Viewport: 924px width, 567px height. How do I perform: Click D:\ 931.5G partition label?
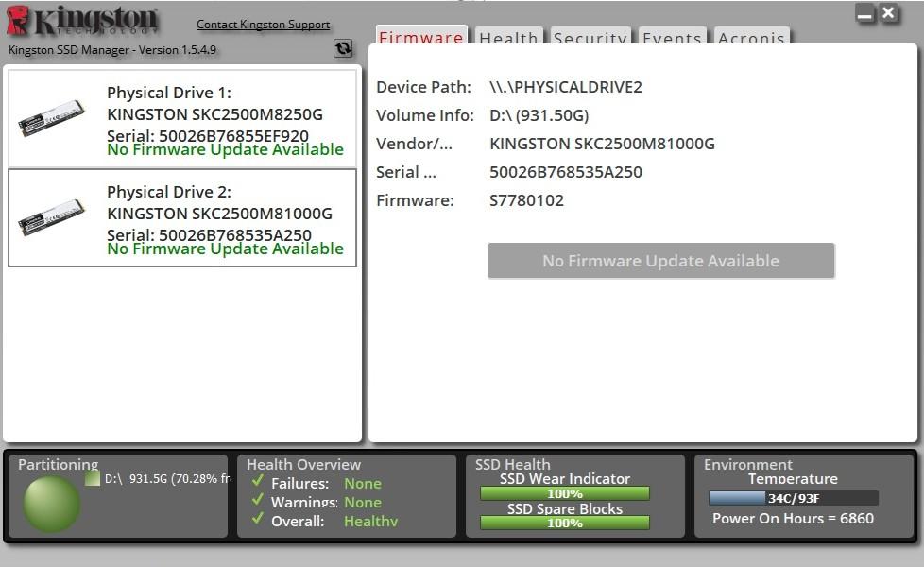coord(167,478)
